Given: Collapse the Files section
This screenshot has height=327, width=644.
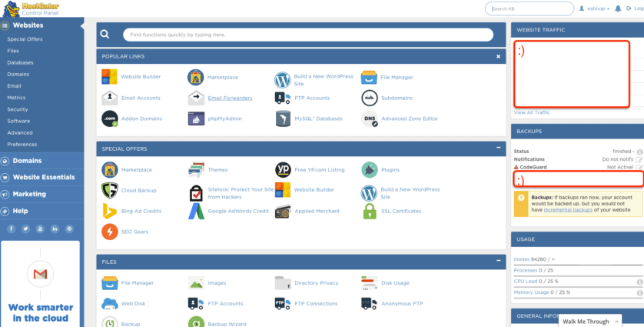Looking at the screenshot, I should pos(498,261).
